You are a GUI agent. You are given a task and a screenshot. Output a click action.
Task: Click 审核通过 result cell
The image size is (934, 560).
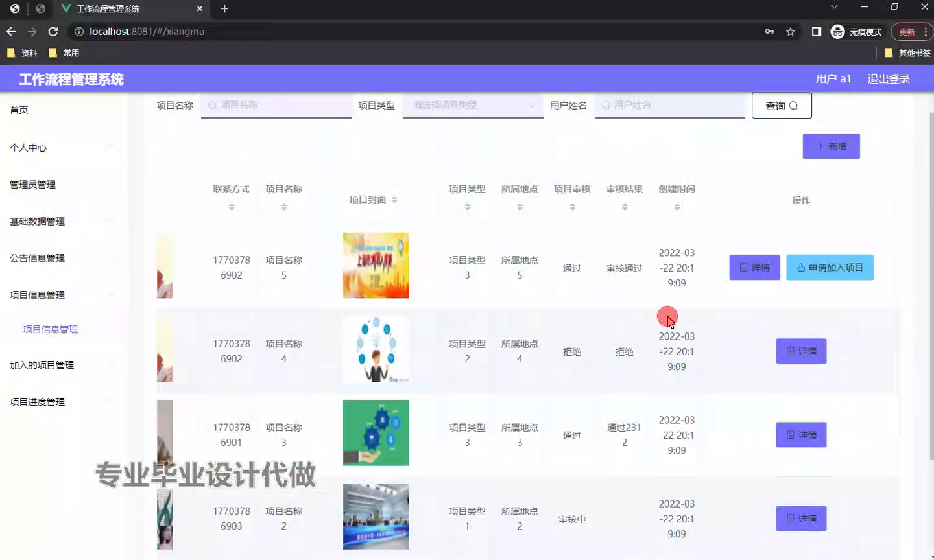(x=625, y=268)
